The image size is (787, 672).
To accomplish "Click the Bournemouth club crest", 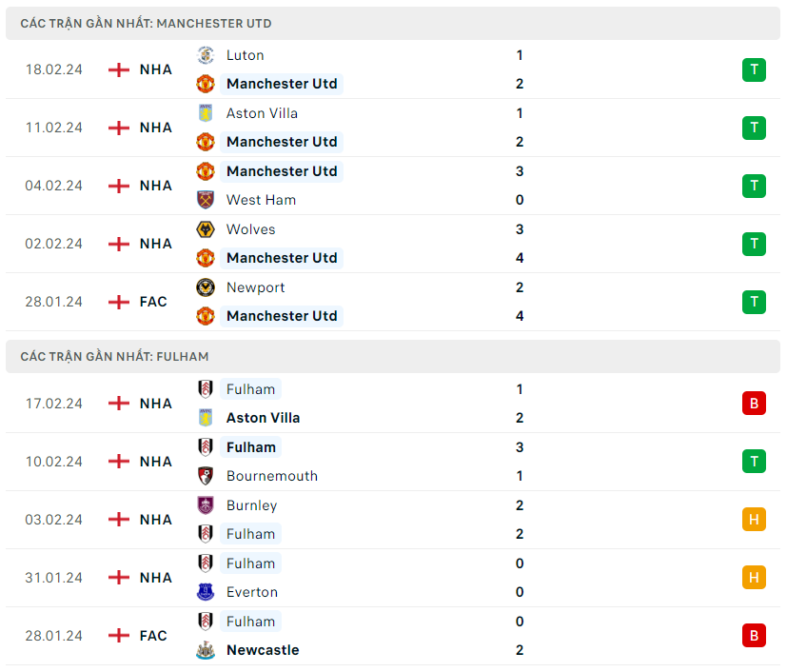I will 205,476.
